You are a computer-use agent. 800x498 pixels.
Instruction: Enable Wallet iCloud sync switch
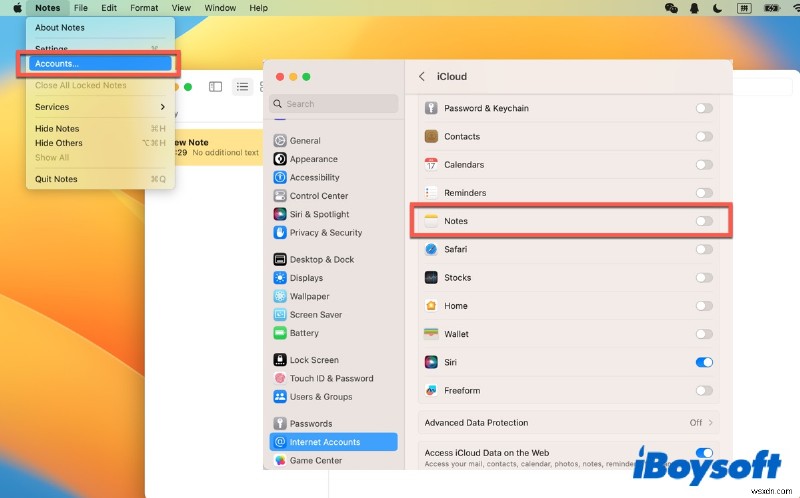coord(704,334)
